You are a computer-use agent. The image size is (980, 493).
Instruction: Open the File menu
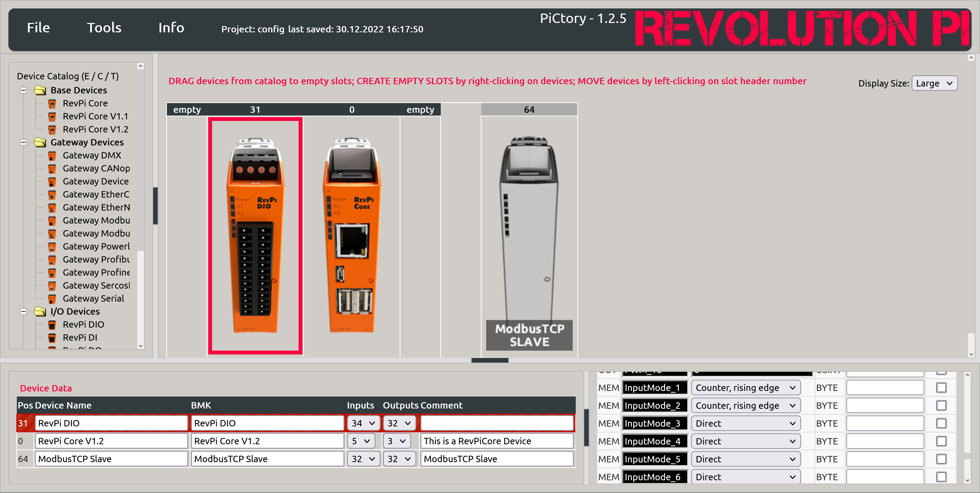click(39, 28)
